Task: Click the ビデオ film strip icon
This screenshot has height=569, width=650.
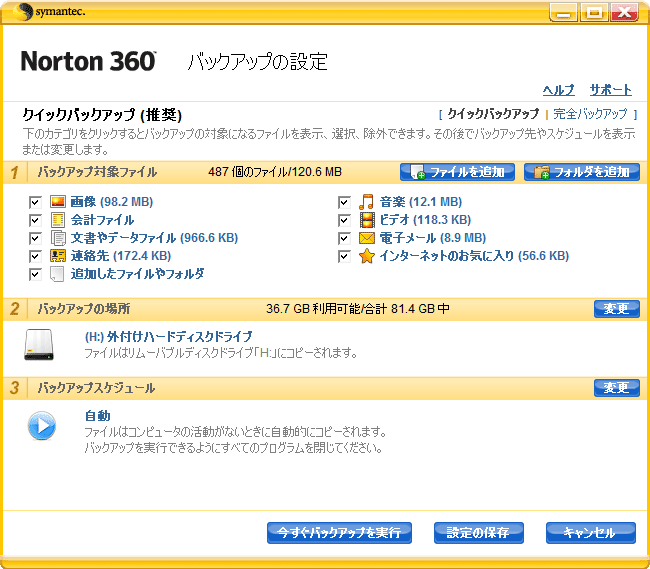Action: [367, 220]
